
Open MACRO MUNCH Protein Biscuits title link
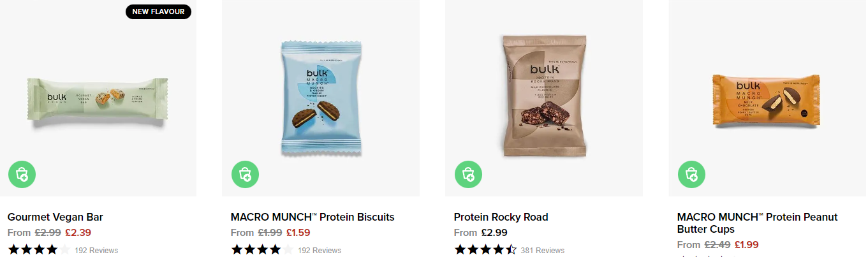coord(313,217)
